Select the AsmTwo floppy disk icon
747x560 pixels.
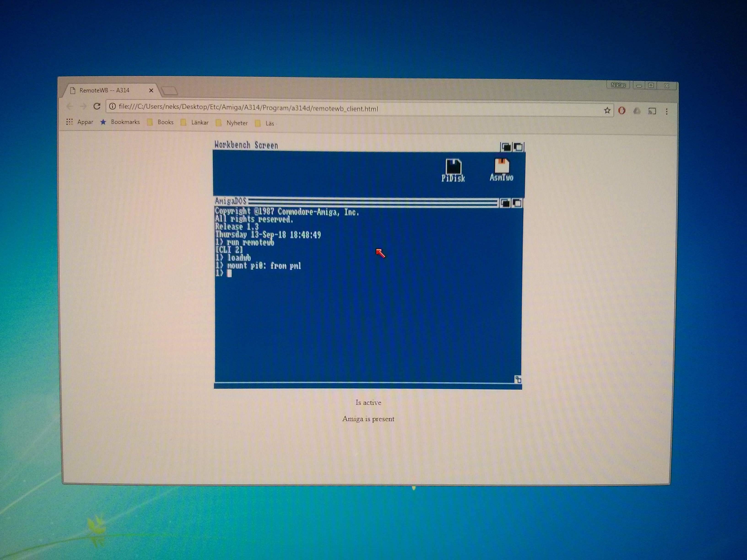coord(501,170)
